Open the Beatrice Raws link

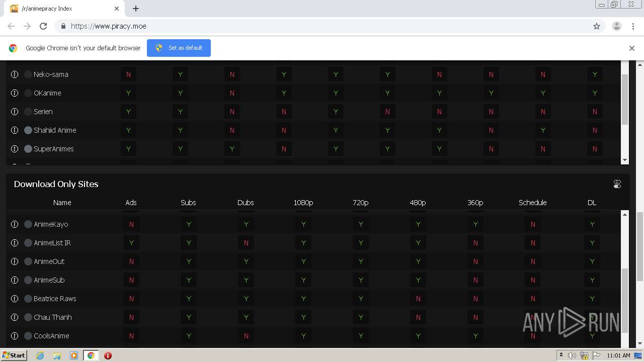55,299
